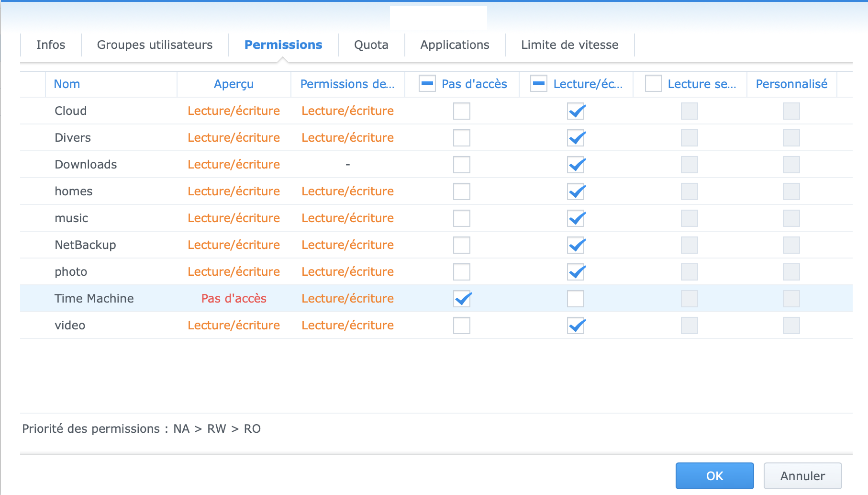Go to the Quota tab
This screenshot has height=495, width=868.
(371, 45)
